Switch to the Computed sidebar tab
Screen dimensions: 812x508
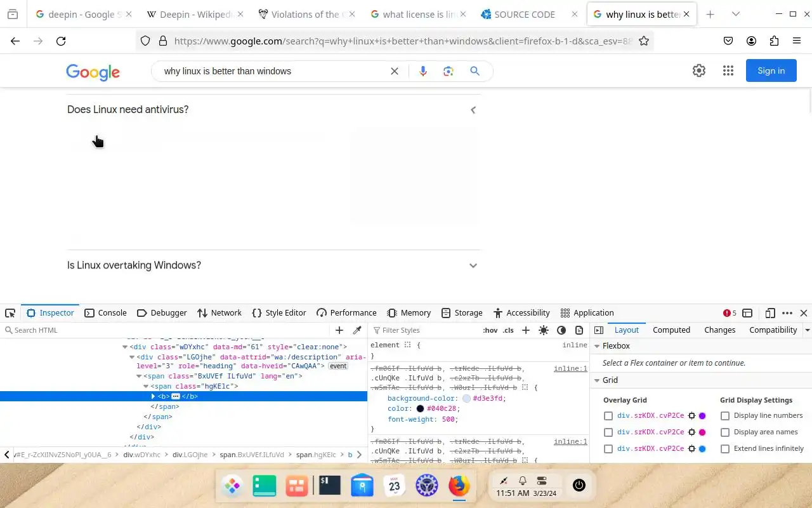point(671,330)
